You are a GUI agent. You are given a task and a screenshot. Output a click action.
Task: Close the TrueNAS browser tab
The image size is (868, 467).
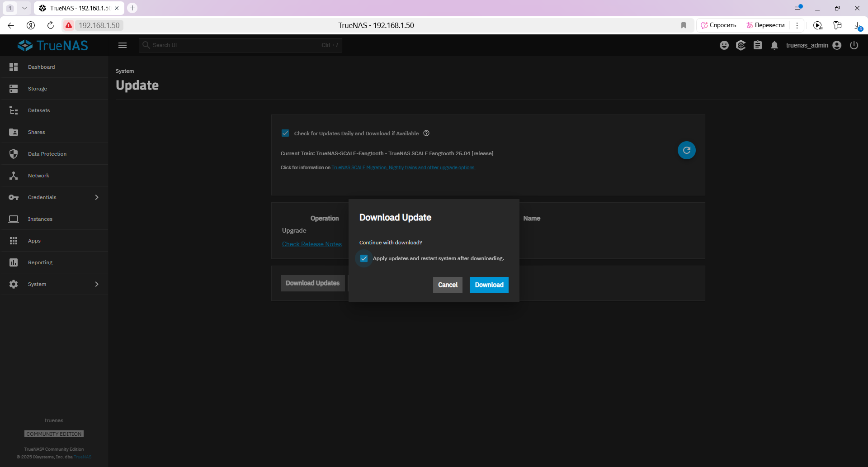[x=117, y=8]
